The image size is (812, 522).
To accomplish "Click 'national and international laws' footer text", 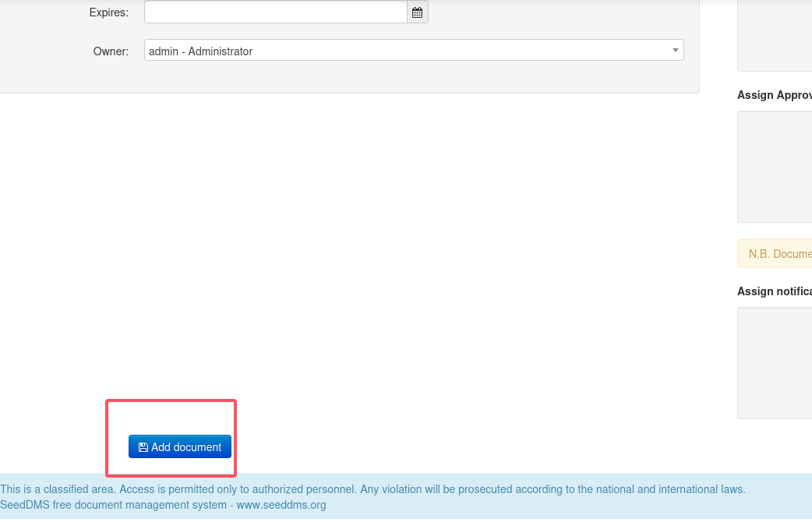I will 669,489.
